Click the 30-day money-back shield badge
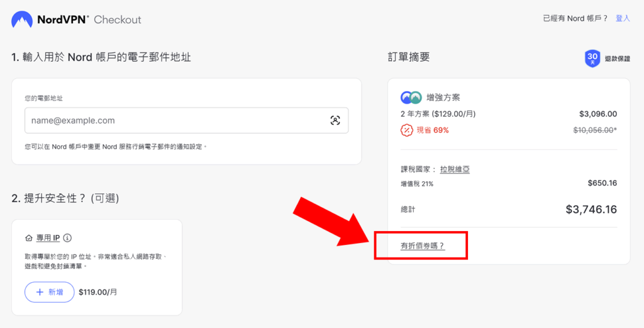 click(x=592, y=59)
